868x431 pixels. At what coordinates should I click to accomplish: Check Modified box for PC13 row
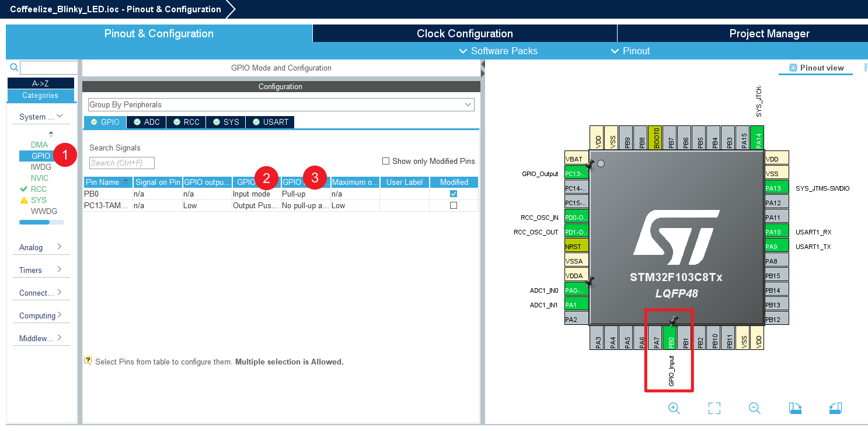(454, 205)
